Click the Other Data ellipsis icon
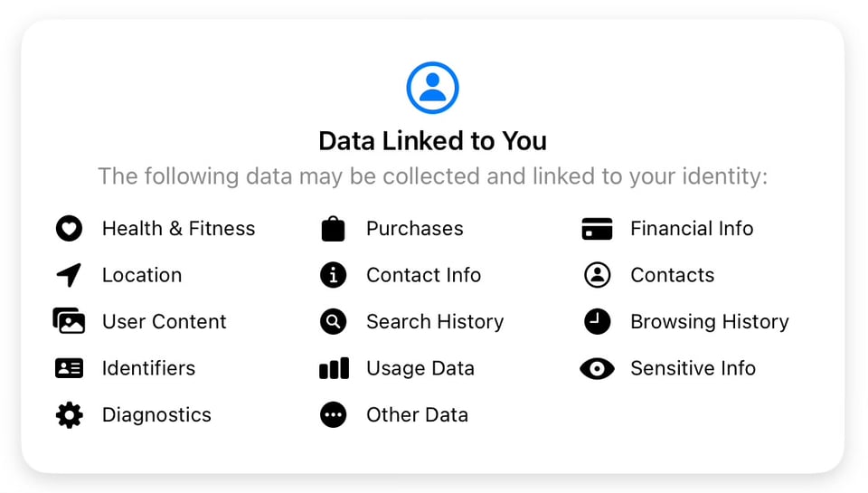The width and height of the screenshot is (868, 493). pyautogui.click(x=334, y=415)
